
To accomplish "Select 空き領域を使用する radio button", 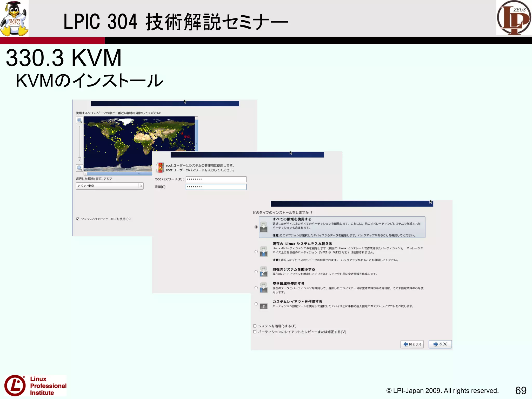I will point(256,288).
